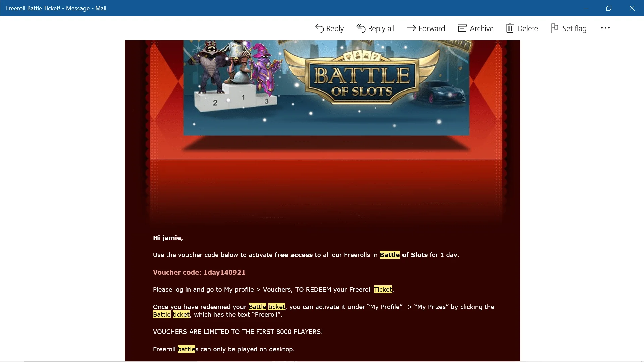Open the more actions ellipsis menu

(605, 28)
